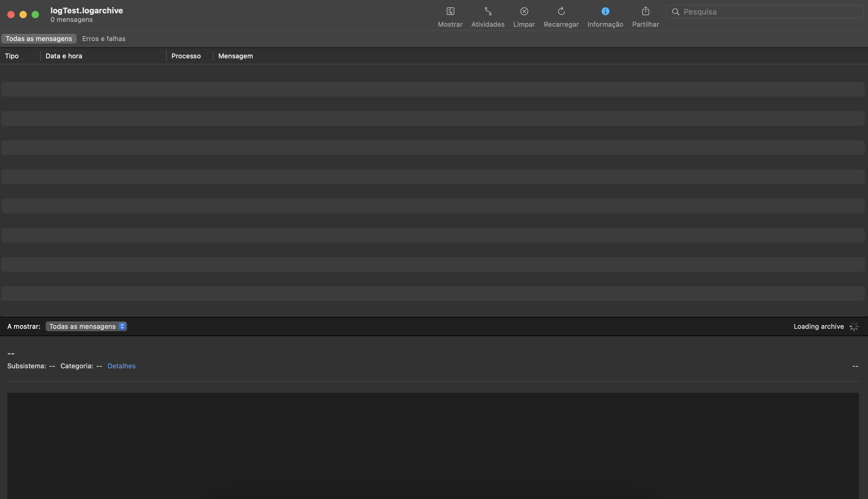Screen dimensions: 868x499
Task: Toggle the Informação info panel icon
Action: pyautogui.click(x=605, y=11)
